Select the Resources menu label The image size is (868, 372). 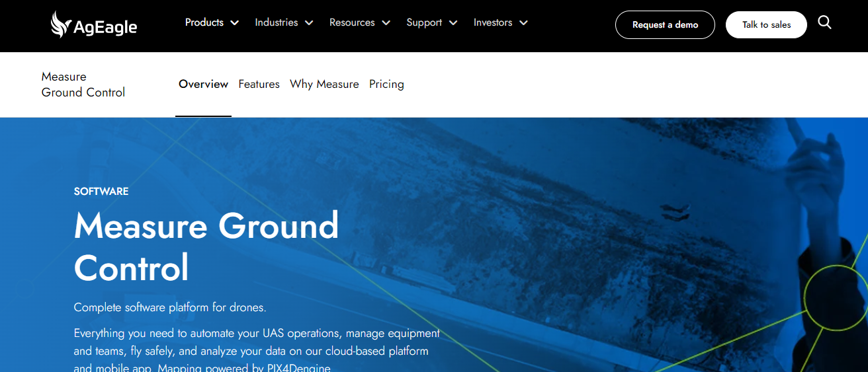tap(352, 22)
